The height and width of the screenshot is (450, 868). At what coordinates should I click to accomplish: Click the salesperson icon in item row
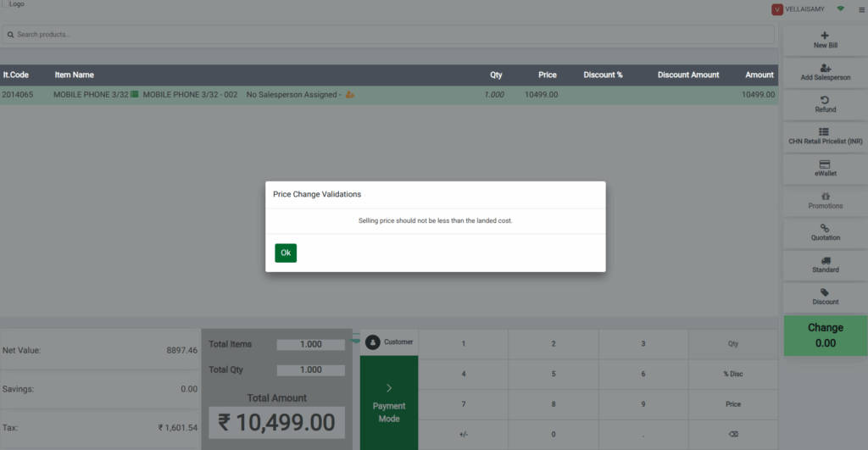350,95
